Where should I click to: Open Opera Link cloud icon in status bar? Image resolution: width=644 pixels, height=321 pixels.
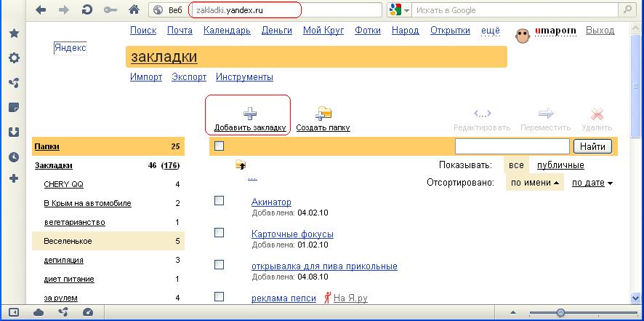pyautogui.click(x=39, y=313)
